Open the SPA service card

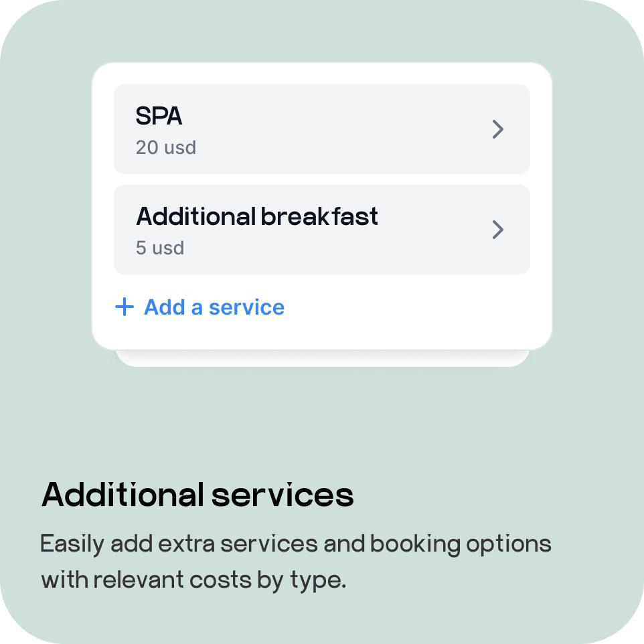click(x=322, y=129)
